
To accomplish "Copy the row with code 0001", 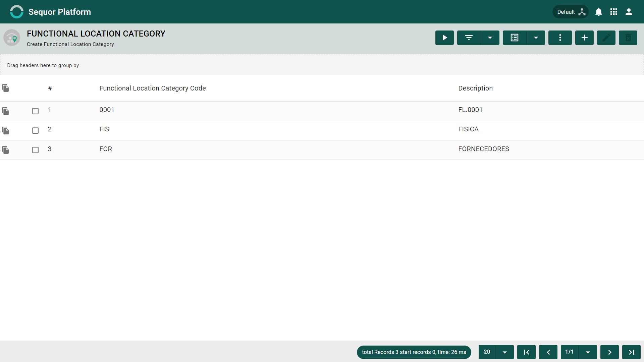I will click(5, 111).
